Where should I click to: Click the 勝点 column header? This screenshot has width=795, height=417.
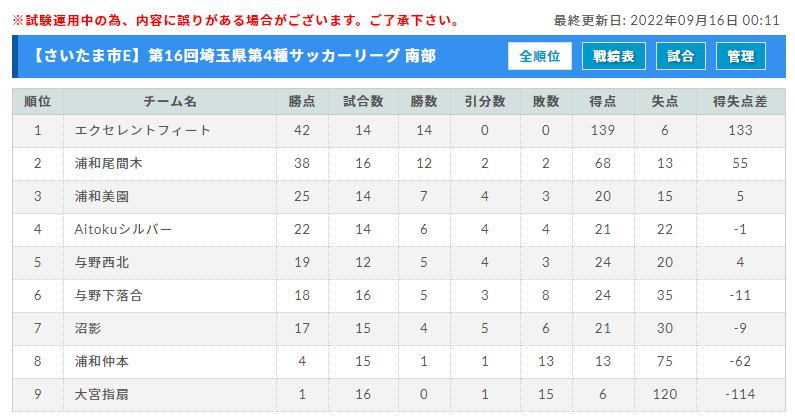302,101
